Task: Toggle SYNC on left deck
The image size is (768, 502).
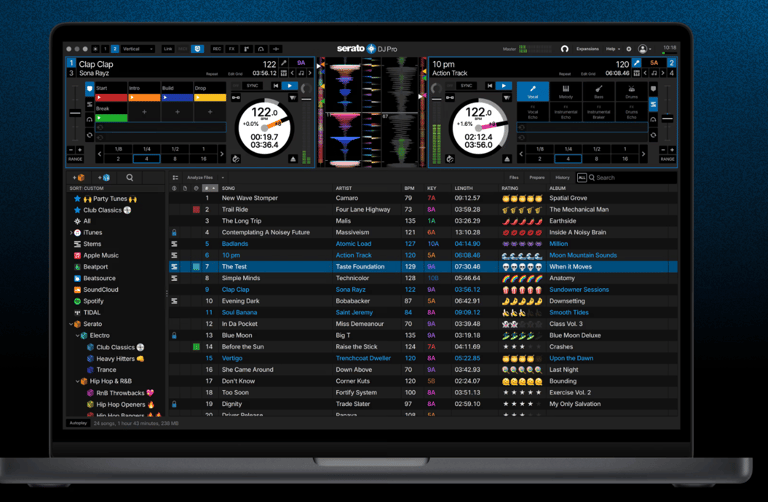Action: pyautogui.click(x=252, y=86)
